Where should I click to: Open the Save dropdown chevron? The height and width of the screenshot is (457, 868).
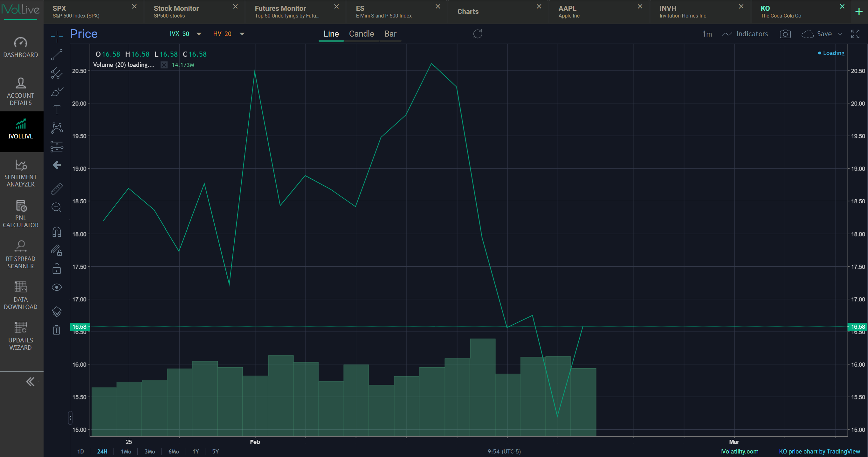(840, 34)
